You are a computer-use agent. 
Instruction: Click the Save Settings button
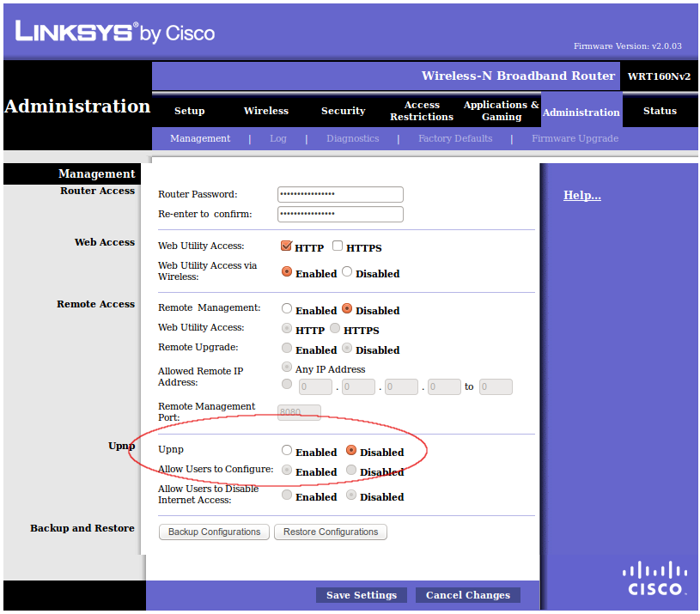[361, 594]
